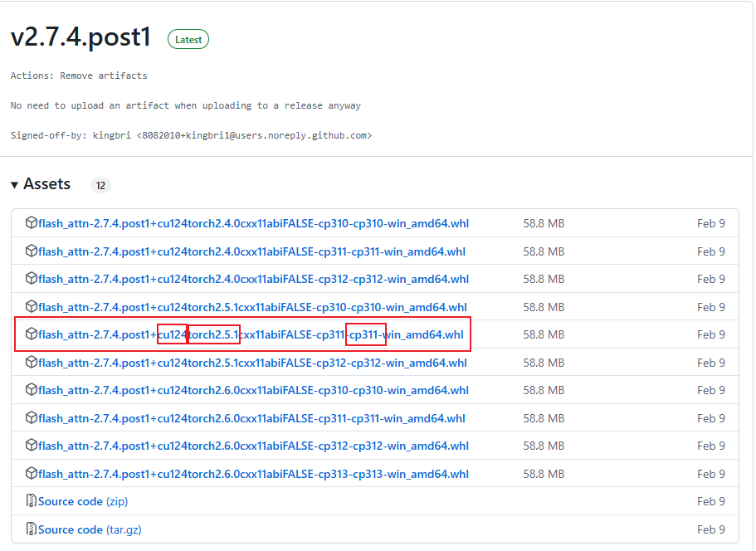Download torch2.6.0 cp311 win_amd64 wheel
The width and height of the screenshot is (756, 551).
[x=251, y=418]
